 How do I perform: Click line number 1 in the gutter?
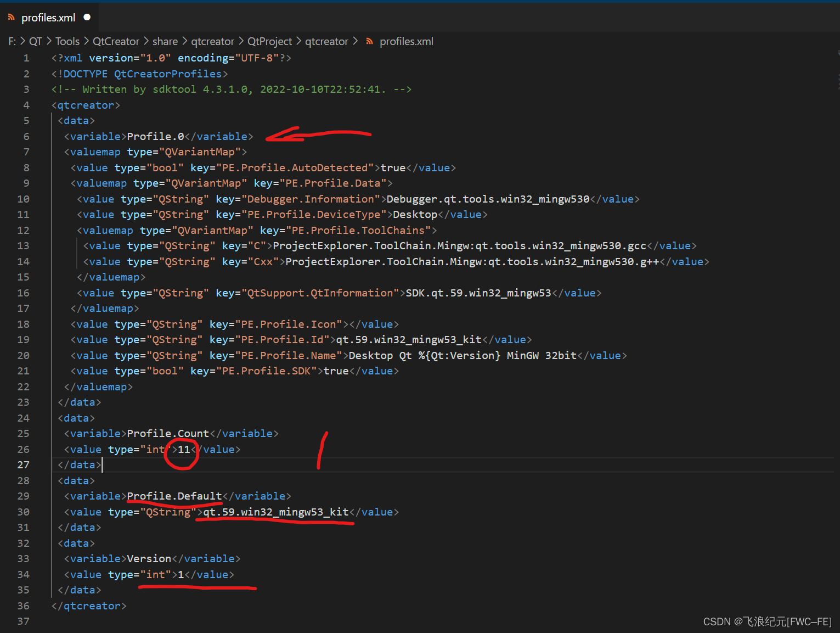26,58
